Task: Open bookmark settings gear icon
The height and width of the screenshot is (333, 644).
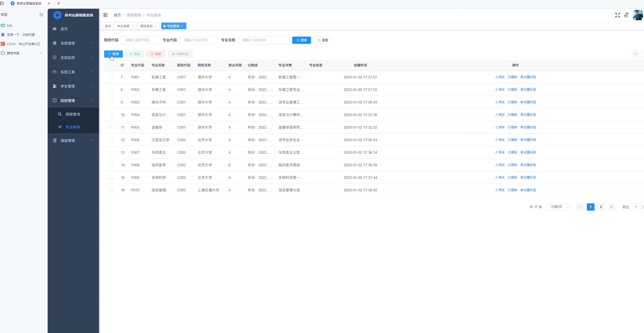Action: coord(41,15)
